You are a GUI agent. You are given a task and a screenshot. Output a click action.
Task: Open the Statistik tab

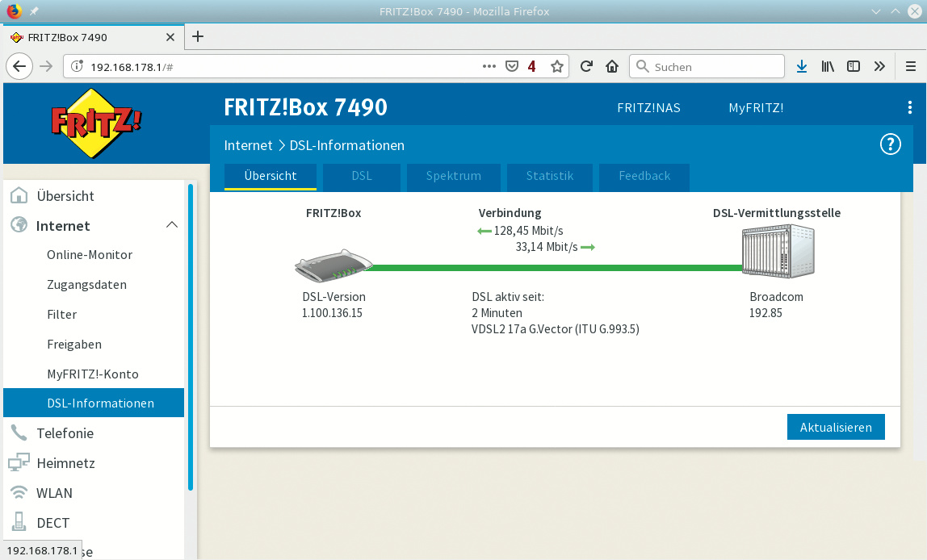tap(550, 176)
